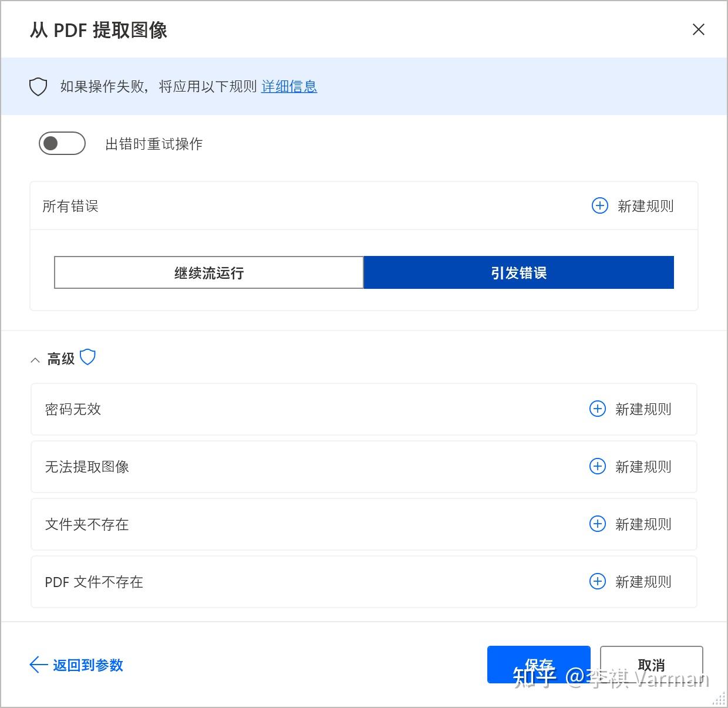Enable the 出错时重试操作 toggle
The width and height of the screenshot is (728, 708).
coord(62,143)
